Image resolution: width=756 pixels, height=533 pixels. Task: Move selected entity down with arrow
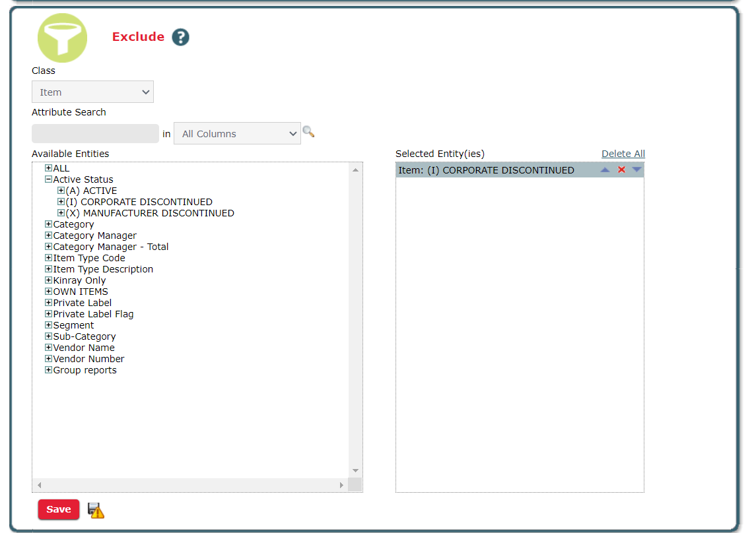tap(636, 170)
